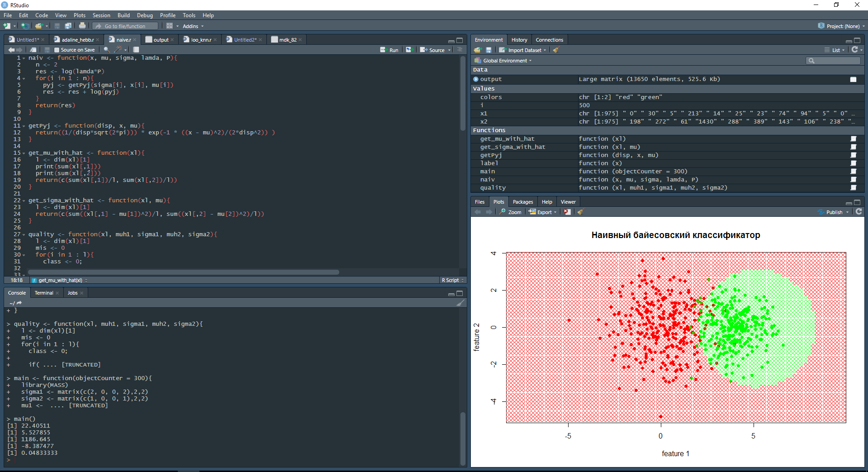Clear environment objects with the broom icon

point(556,50)
